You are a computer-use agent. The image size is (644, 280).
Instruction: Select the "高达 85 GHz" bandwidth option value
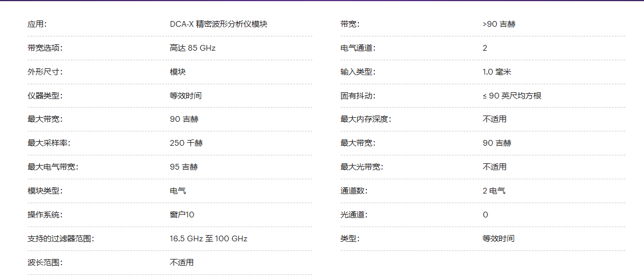[x=192, y=48]
